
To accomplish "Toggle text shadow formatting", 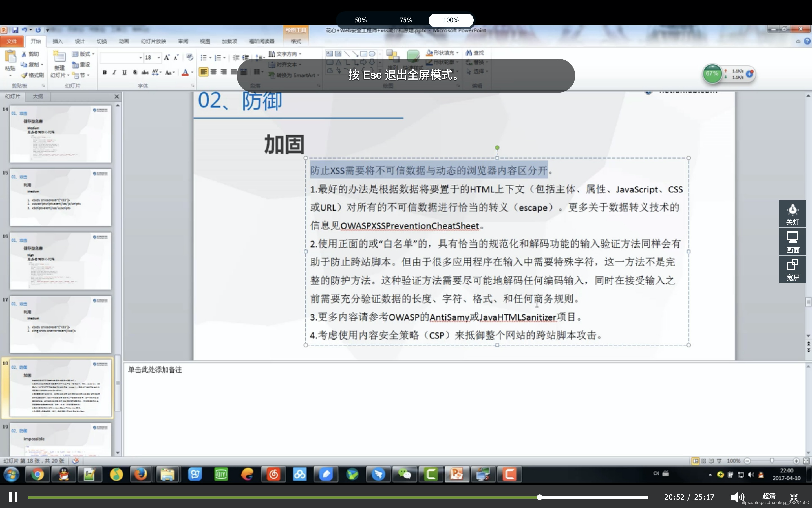I will pyautogui.click(x=134, y=72).
